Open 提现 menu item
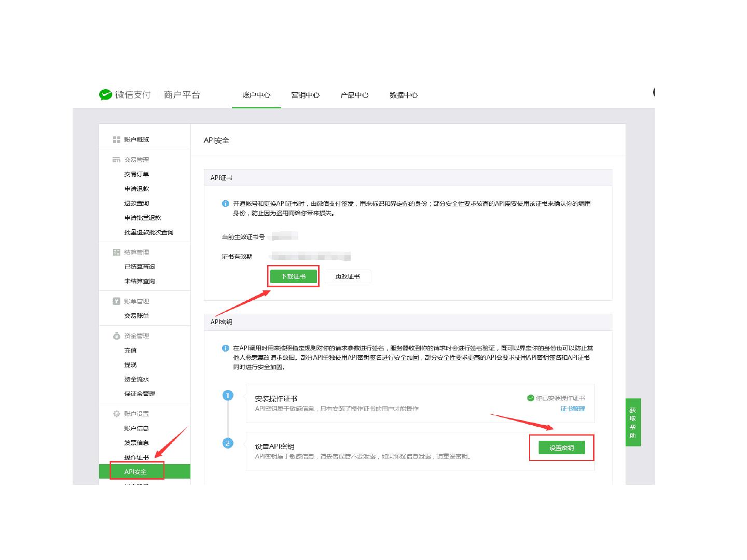The image size is (747, 560). tap(130, 365)
